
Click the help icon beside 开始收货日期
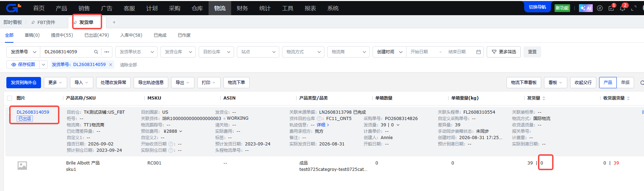pos(171,144)
